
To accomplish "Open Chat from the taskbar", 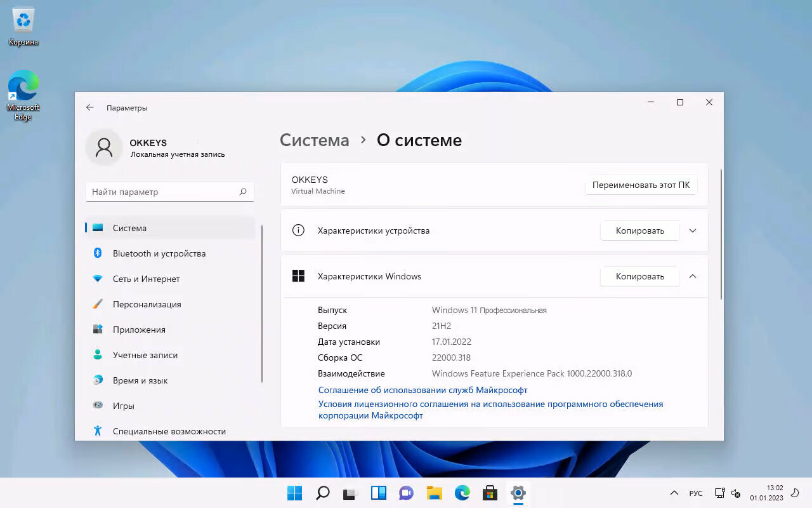I will tap(406, 493).
